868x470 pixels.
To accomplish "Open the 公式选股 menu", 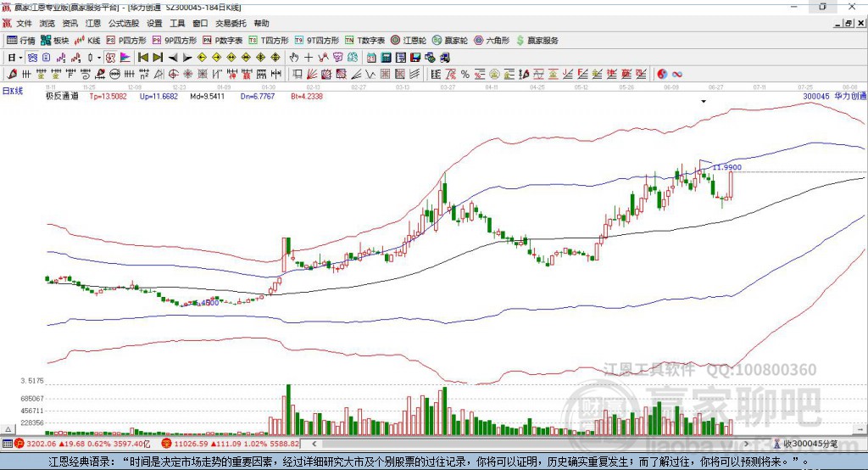I will point(124,23).
